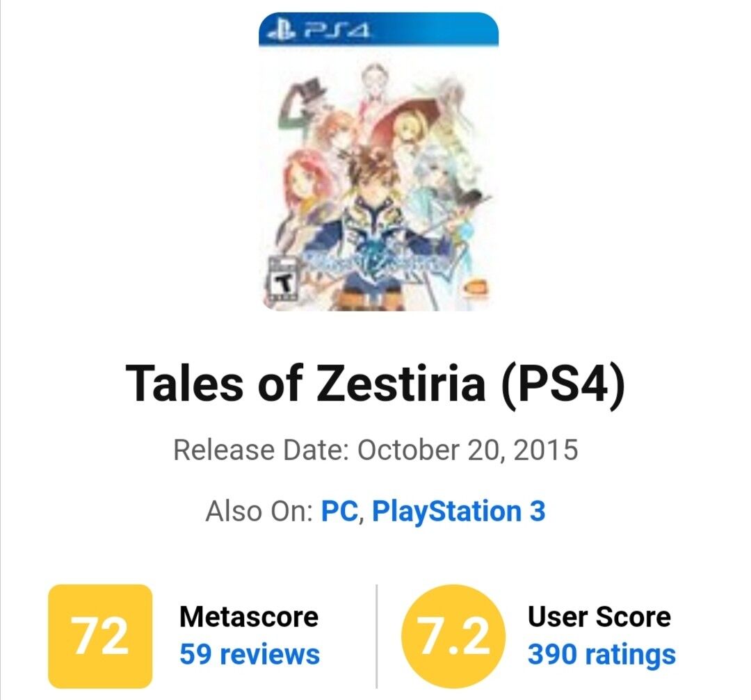Open the PC version link
Screen dimensions: 751x700
(339, 510)
